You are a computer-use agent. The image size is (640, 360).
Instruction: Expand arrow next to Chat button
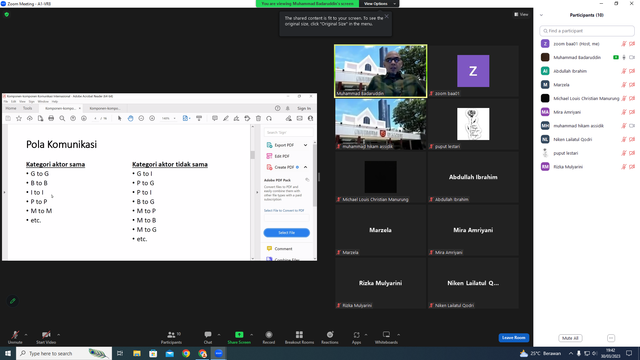coord(219,335)
